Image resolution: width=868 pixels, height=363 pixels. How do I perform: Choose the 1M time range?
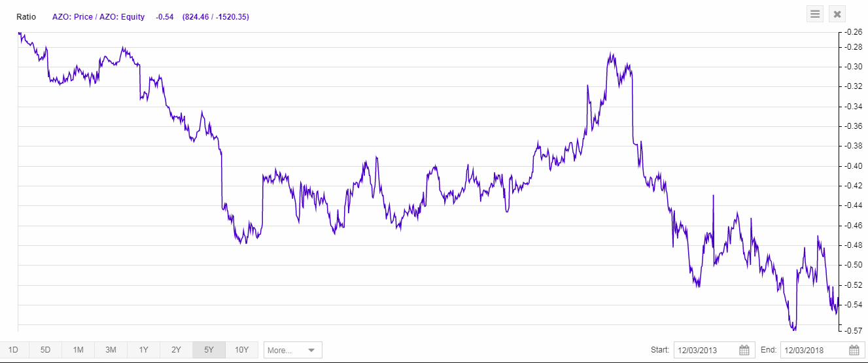(x=78, y=350)
